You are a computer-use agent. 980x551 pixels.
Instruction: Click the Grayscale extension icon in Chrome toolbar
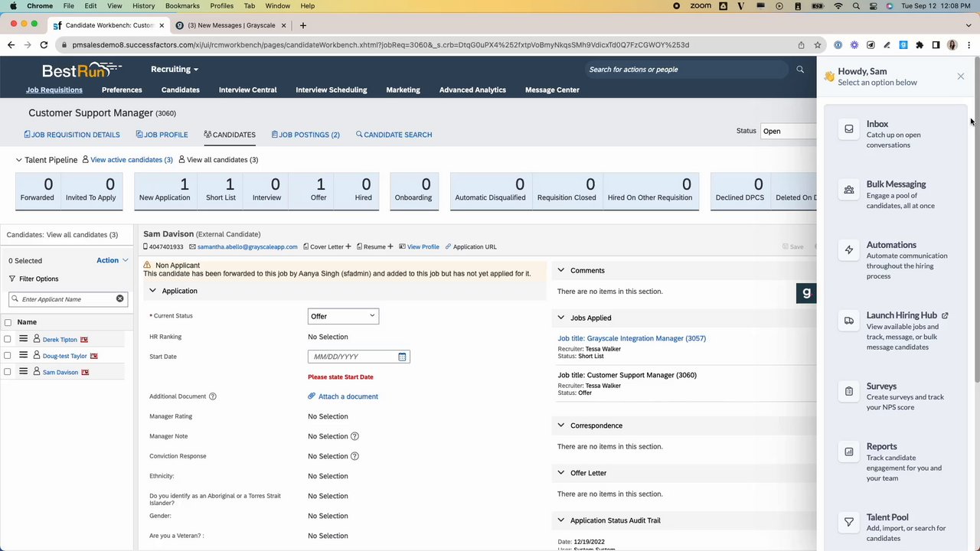[x=903, y=45]
